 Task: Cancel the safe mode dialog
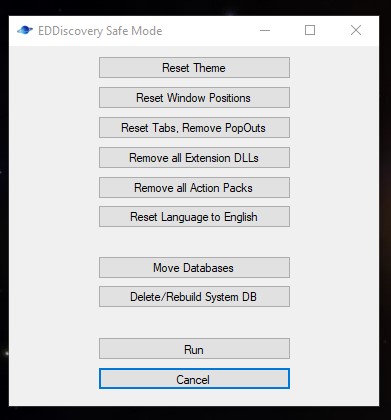(194, 379)
